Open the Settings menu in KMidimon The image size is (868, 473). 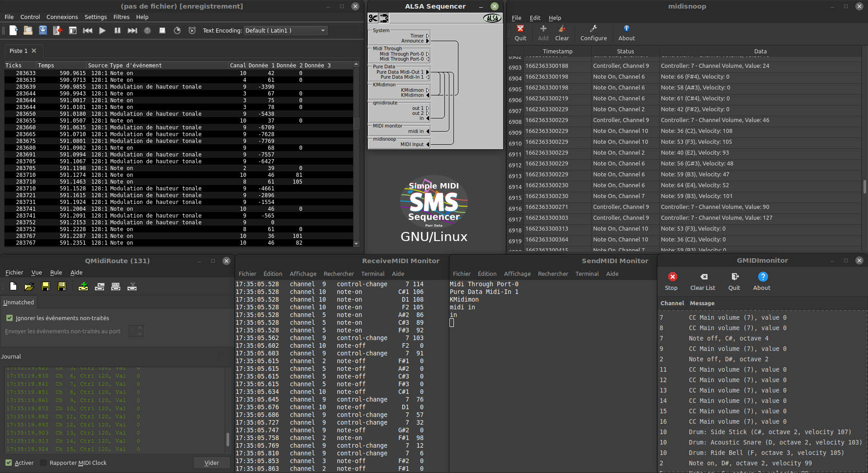pos(95,17)
